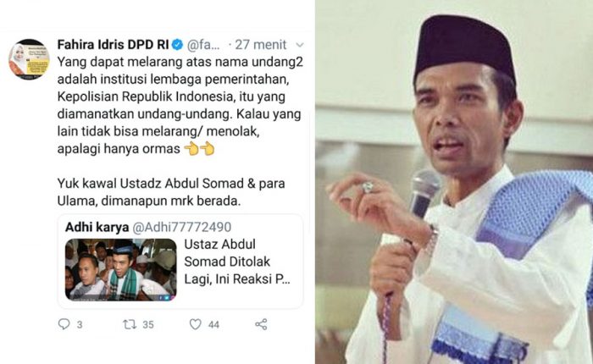
Task: Open Fahira Idris profile avatar
Action: coord(29,59)
